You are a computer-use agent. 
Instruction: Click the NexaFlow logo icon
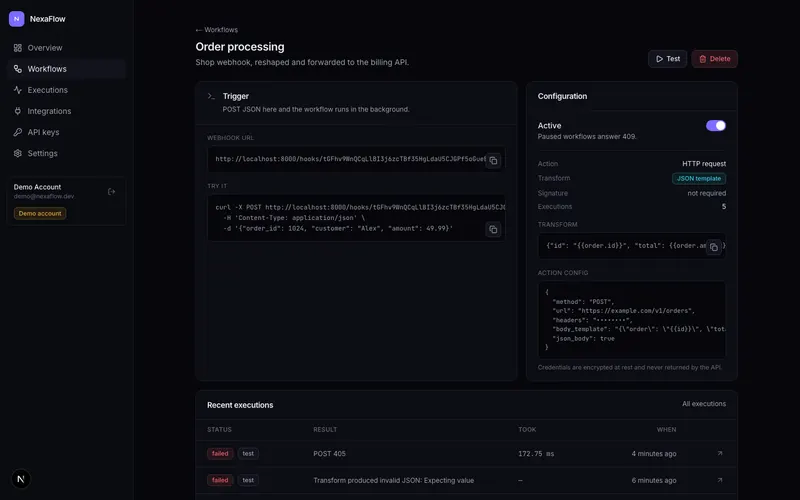click(16, 19)
